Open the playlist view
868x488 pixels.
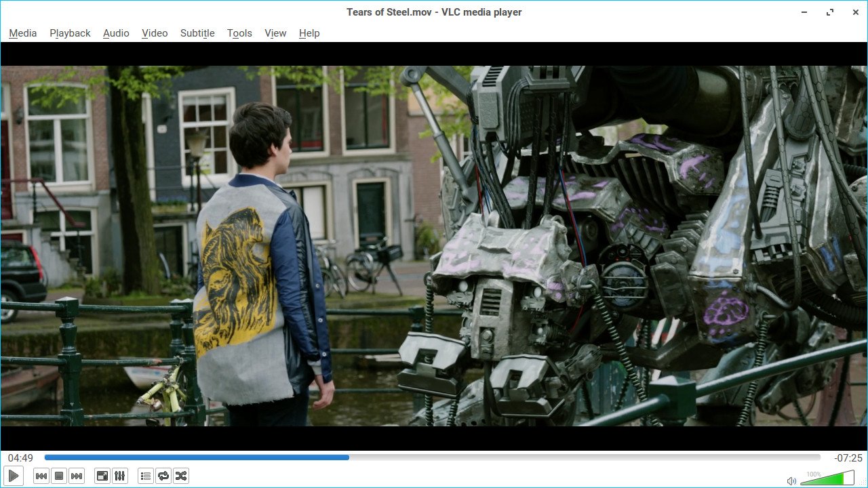[146, 476]
